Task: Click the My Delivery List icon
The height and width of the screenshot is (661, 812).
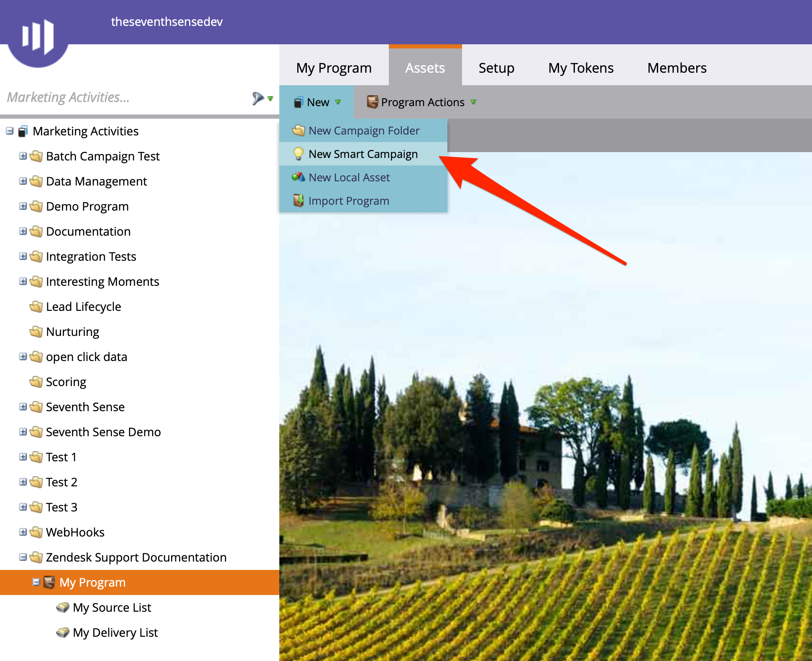Action: (63, 632)
